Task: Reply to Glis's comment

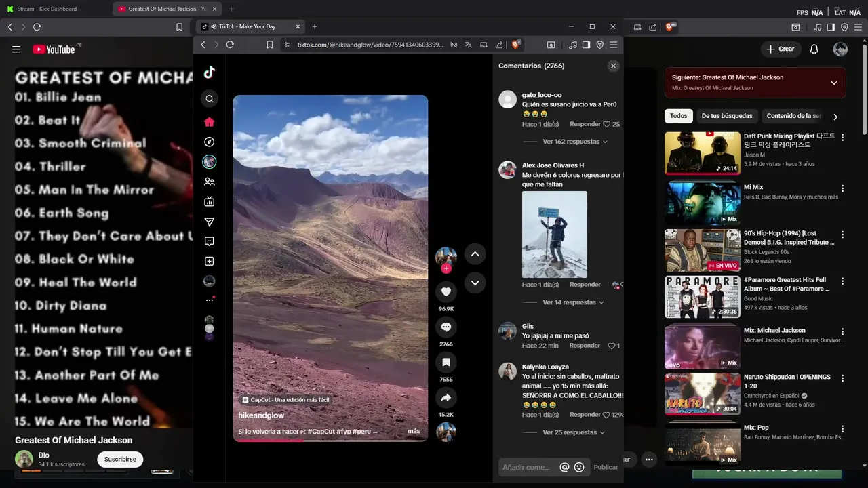Action: coord(585,346)
